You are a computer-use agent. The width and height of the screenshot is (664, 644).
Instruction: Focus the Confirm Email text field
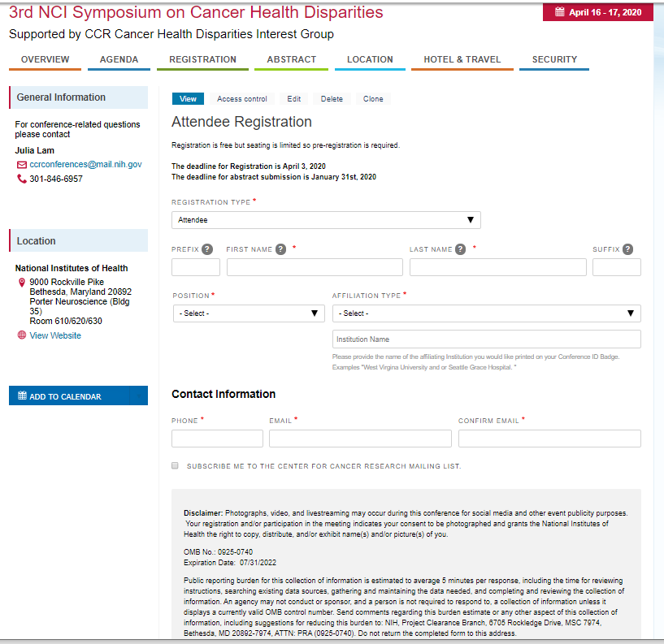[549, 439]
